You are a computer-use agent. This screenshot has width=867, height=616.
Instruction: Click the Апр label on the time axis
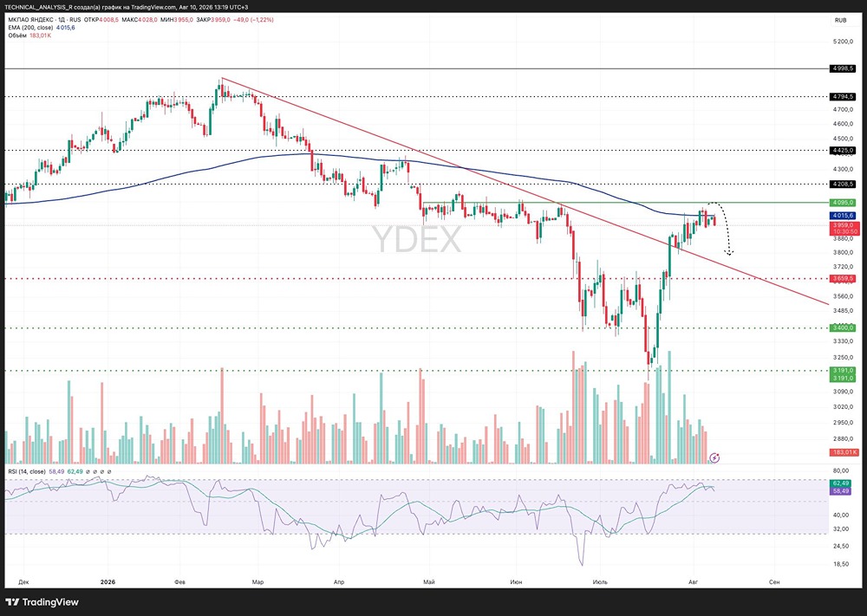click(x=339, y=581)
